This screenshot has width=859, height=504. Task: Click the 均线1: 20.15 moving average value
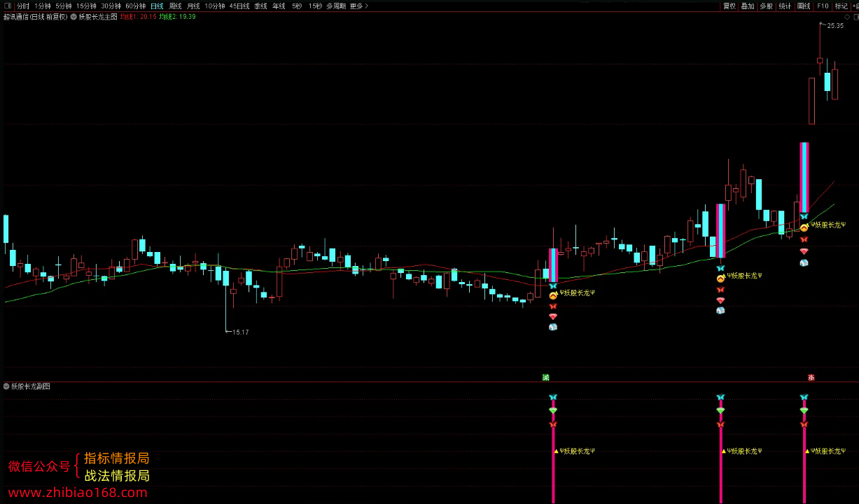pyautogui.click(x=138, y=16)
